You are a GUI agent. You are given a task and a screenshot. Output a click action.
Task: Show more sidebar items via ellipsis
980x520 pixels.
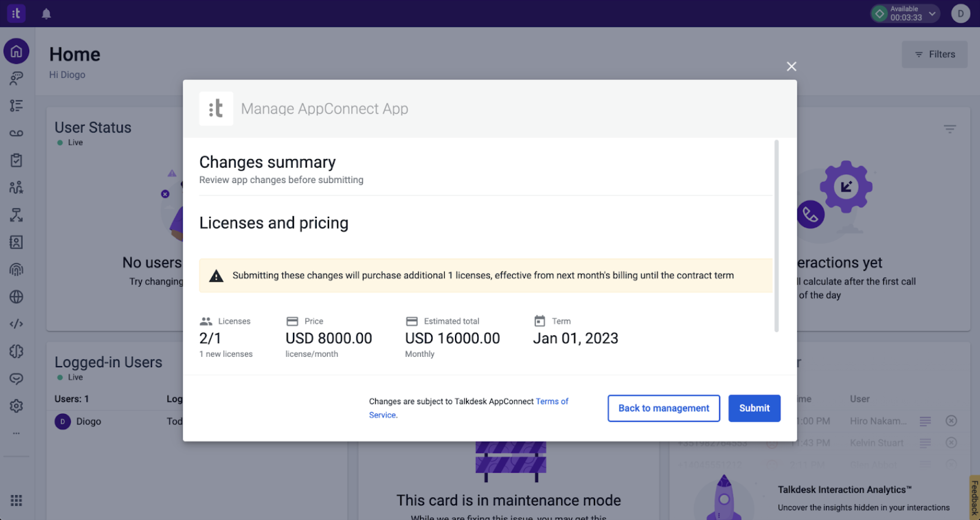click(16, 433)
